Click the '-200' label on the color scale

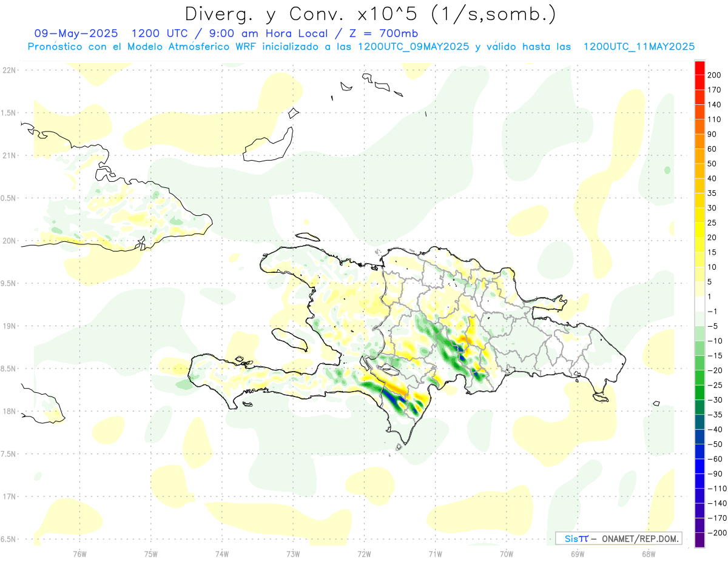click(718, 532)
